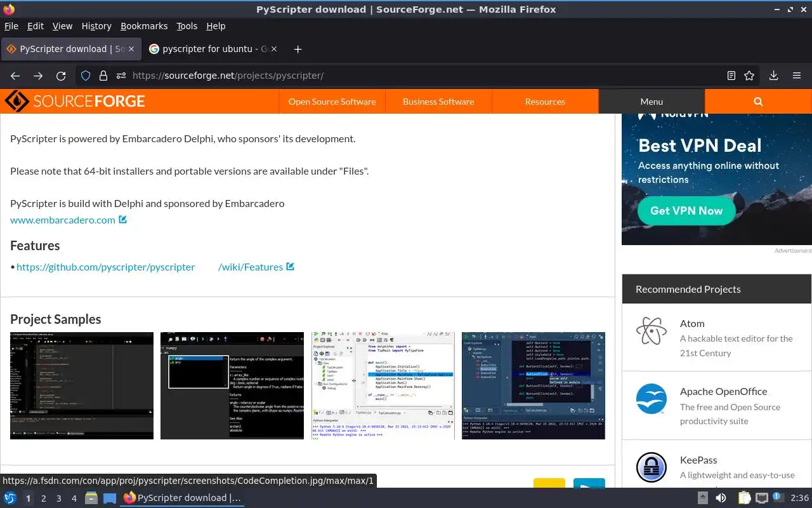
Task: Click the Apache OpenOffice project icon
Action: (652, 399)
